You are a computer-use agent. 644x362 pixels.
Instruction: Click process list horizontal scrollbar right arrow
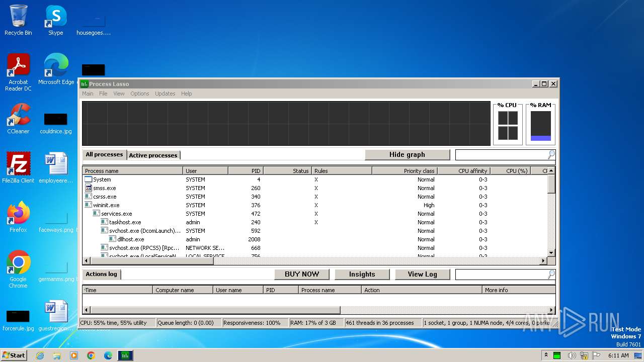click(543, 261)
